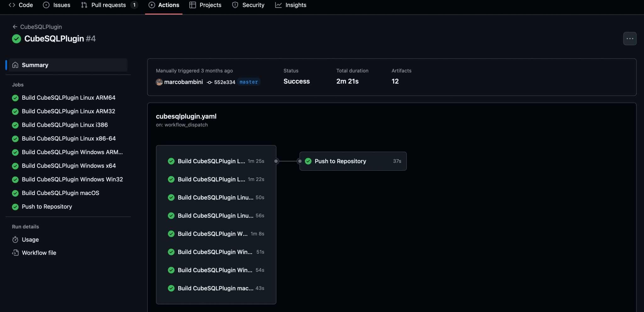
Task: Open Build CubeSQLPlugin Windows Win32 job in sidebar
Action: pyautogui.click(x=72, y=179)
